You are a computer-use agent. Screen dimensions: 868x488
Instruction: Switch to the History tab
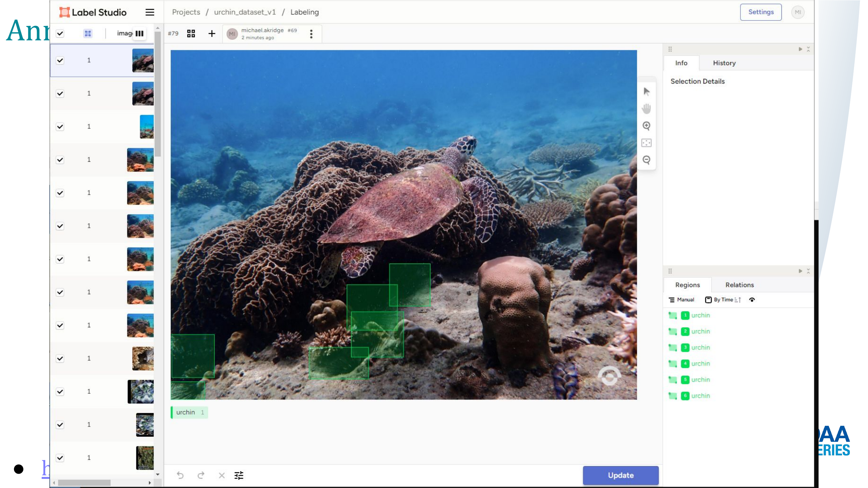pos(724,63)
